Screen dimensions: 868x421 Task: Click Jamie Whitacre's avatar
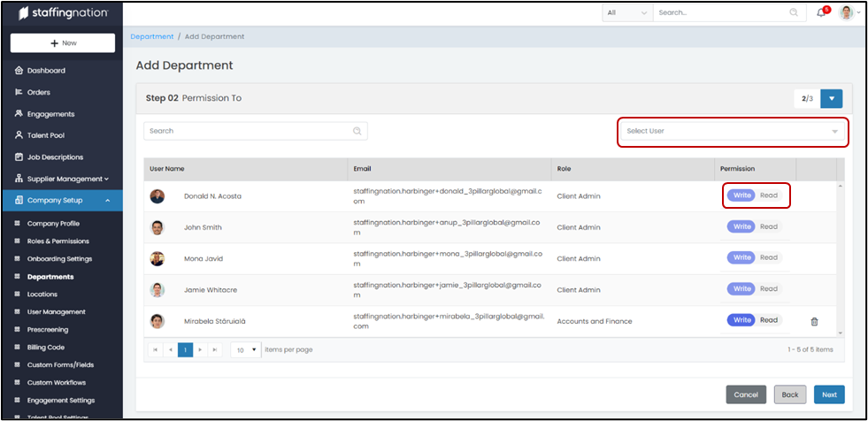pyautogui.click(x=157, y=290)
